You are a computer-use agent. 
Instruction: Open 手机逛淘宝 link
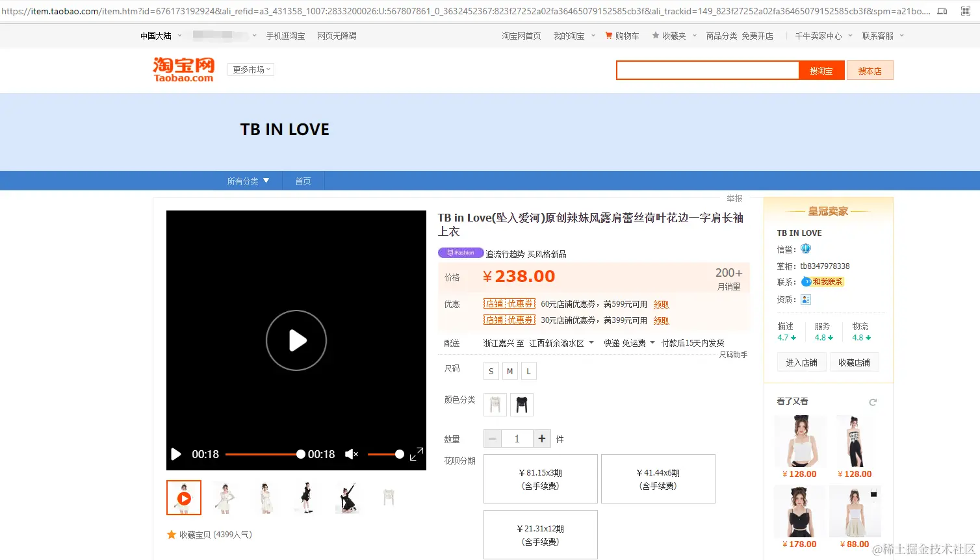click(x=285, y=36)
